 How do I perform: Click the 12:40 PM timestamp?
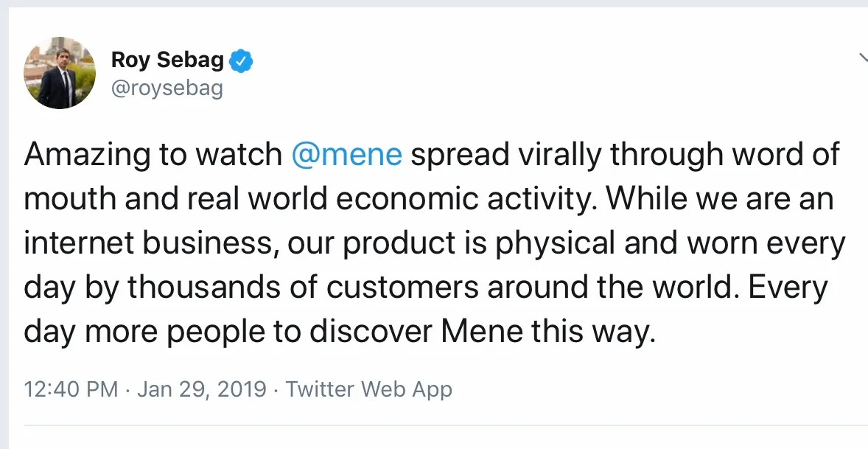tap(71, 389)
